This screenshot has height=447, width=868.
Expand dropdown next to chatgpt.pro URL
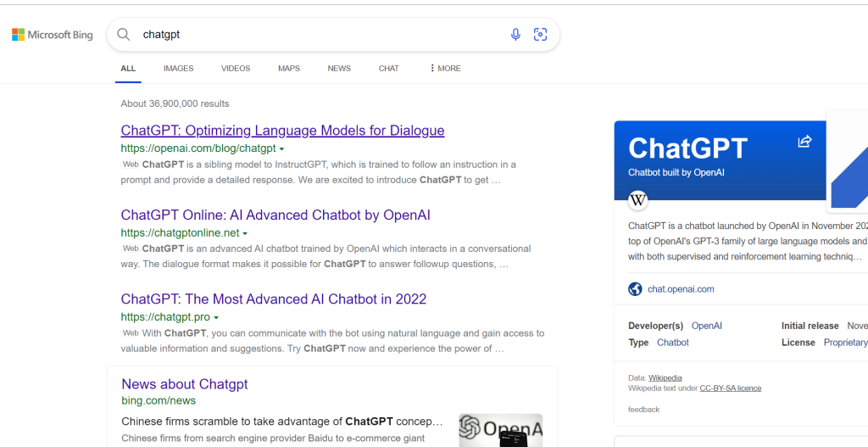click(x=216, y=317)
